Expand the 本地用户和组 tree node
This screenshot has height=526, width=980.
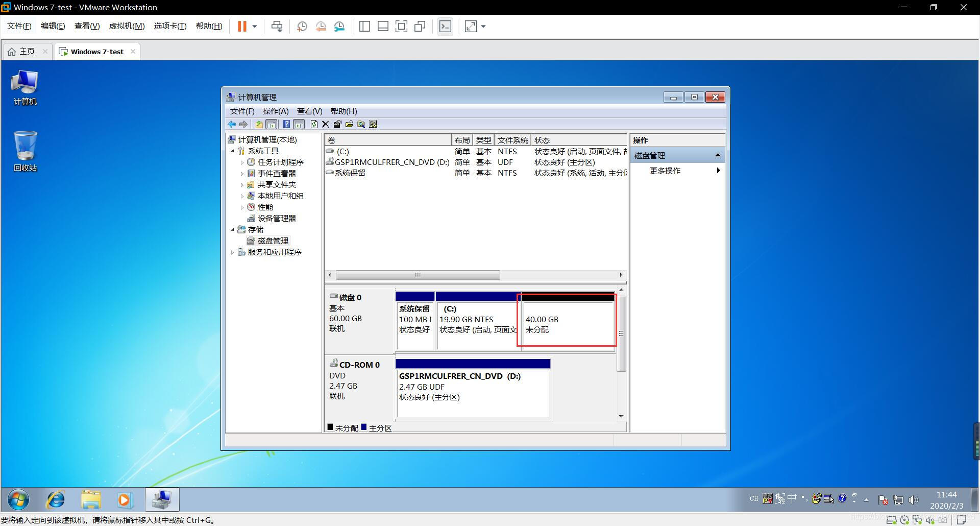click(x=242, y=196)
